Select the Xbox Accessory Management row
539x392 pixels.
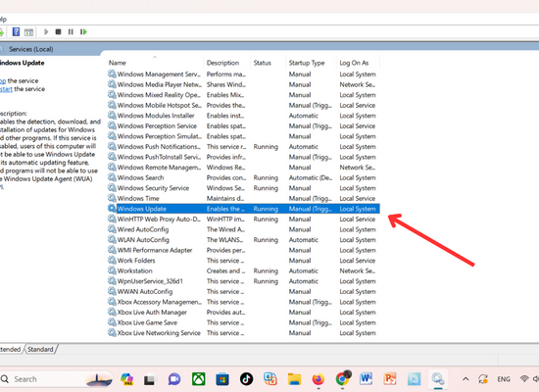(243, 302)
